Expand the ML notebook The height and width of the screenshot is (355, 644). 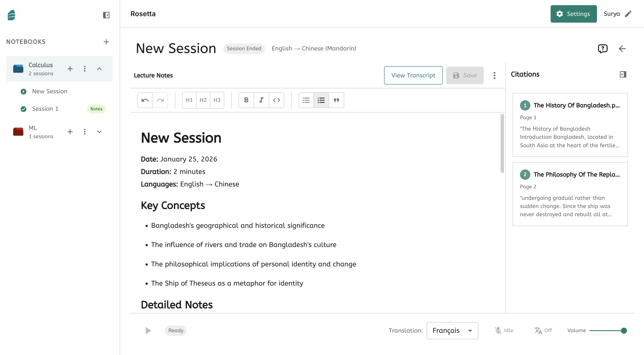[99, 132]
